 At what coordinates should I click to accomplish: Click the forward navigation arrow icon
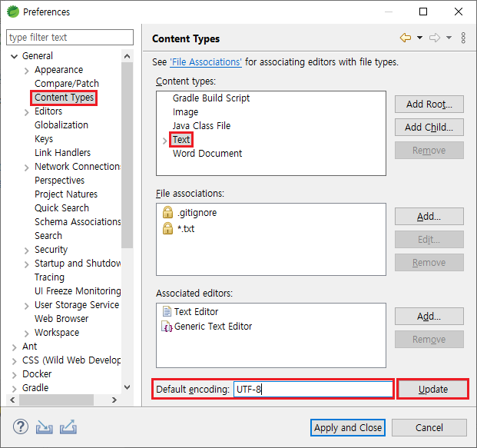tap(435, 38)
